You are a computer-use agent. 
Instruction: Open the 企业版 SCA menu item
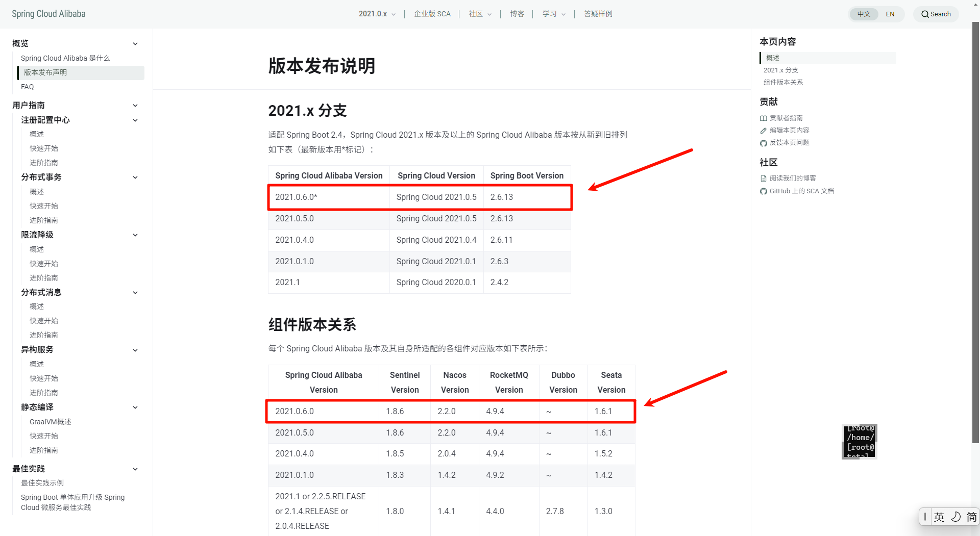click(x=432, y=14)
